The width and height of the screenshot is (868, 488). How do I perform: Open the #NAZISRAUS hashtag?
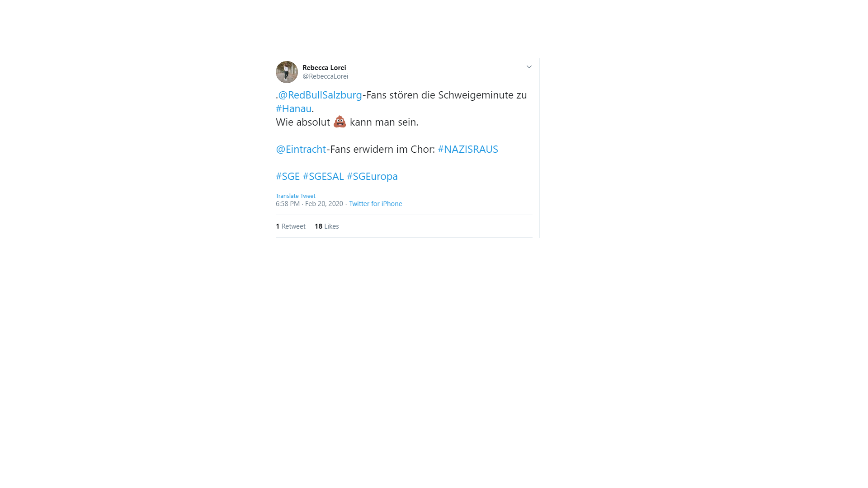468,149
